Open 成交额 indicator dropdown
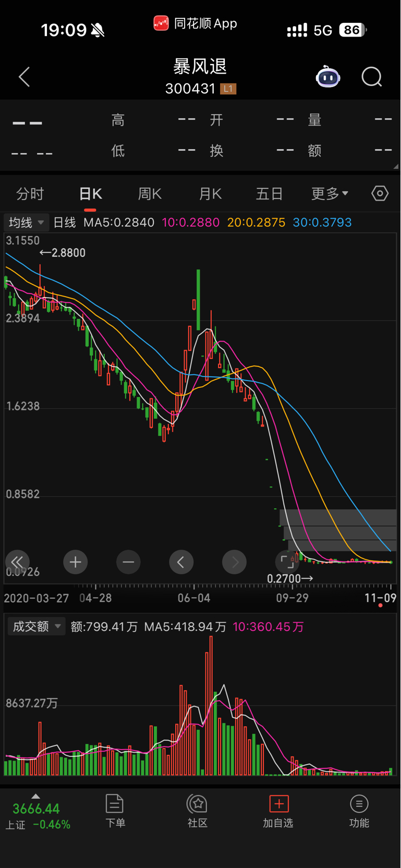 (37, 626)
